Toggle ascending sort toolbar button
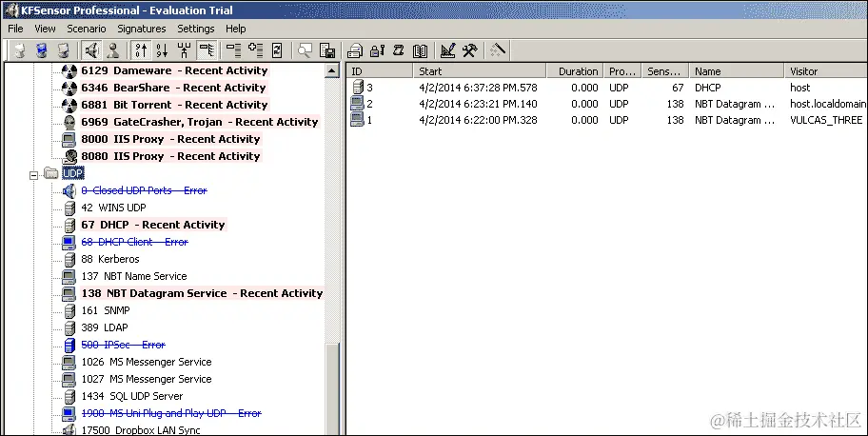The image size is (868, 436). coord(141,50)
